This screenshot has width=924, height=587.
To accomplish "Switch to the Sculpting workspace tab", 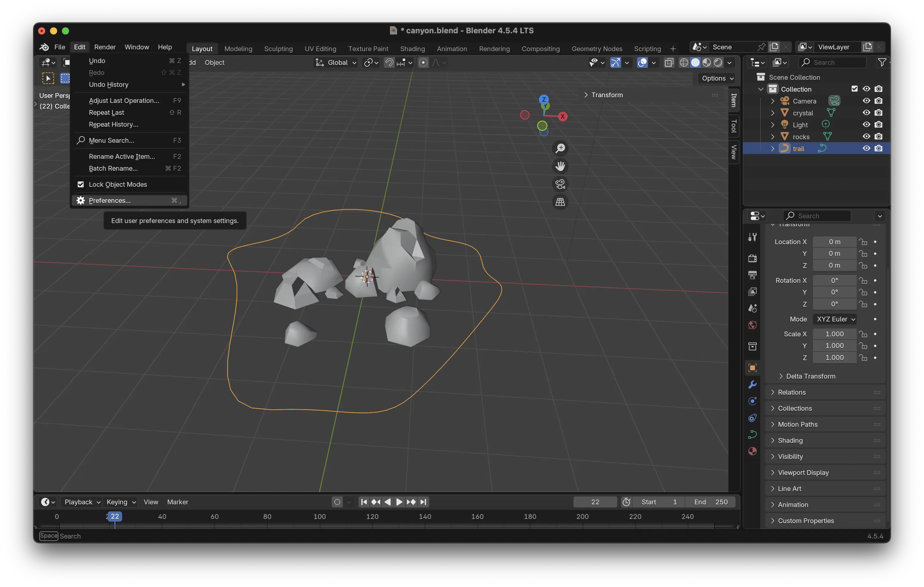I will click(x=278, y=49).
